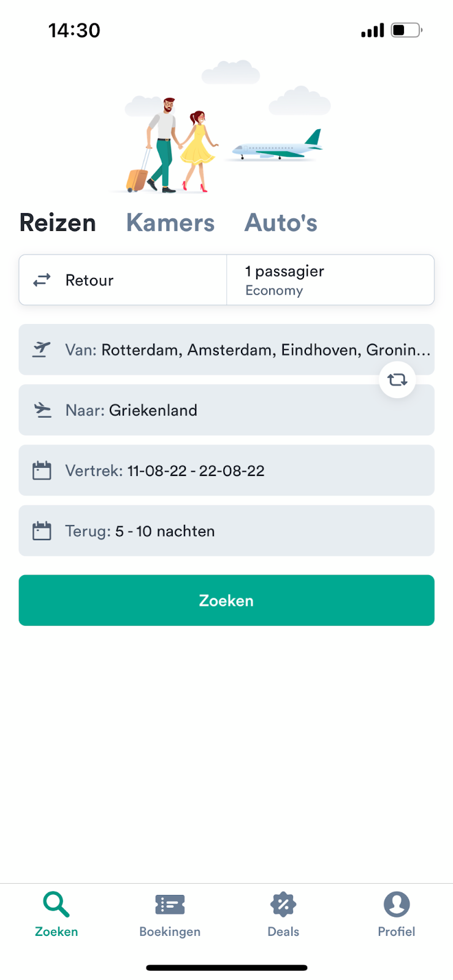Tap the departing plane icon
453x980 pixels.
pos(42,349)
